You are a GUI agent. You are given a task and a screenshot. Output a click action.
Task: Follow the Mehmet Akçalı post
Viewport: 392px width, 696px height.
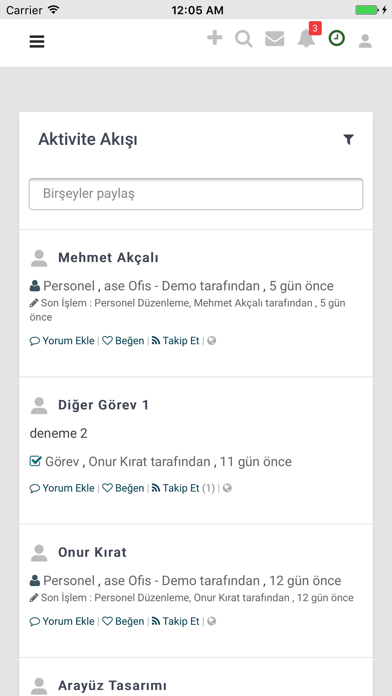click(176, 341)
